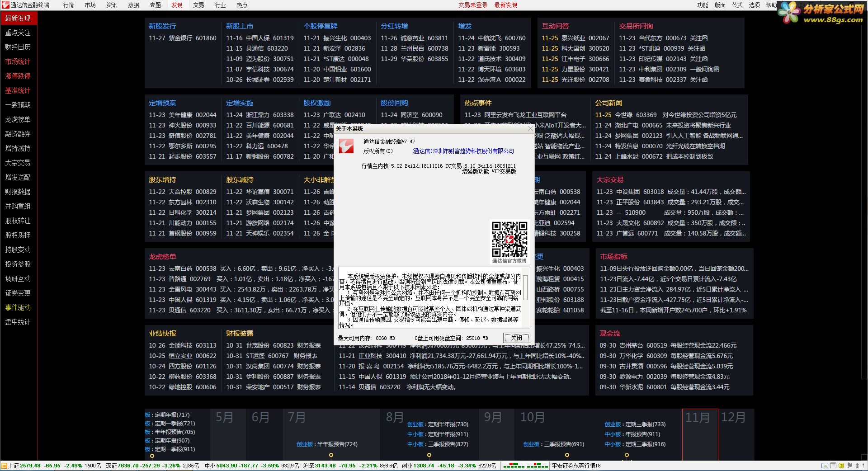Open the 专题 menu
The height and width of the screenshot is (471, 868).
click(x=156, y=5)
